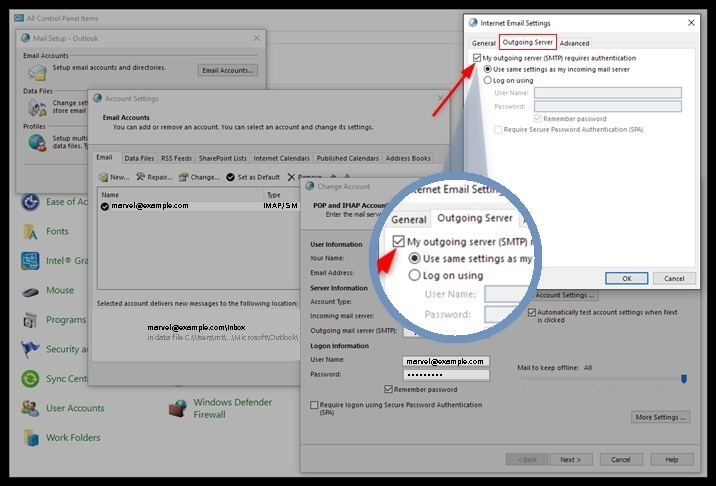Click More Settings button
The height and width of the screenshot is (486, 716).
tap(660, 417)
